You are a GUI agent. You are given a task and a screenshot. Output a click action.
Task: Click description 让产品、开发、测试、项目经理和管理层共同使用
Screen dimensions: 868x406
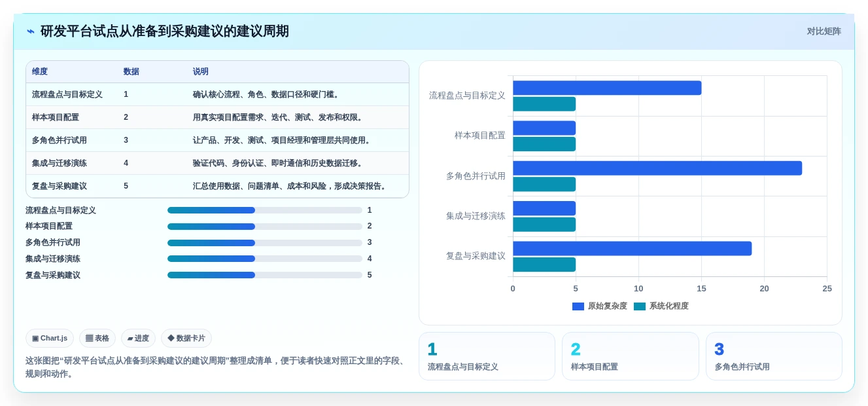coord(283,140)
